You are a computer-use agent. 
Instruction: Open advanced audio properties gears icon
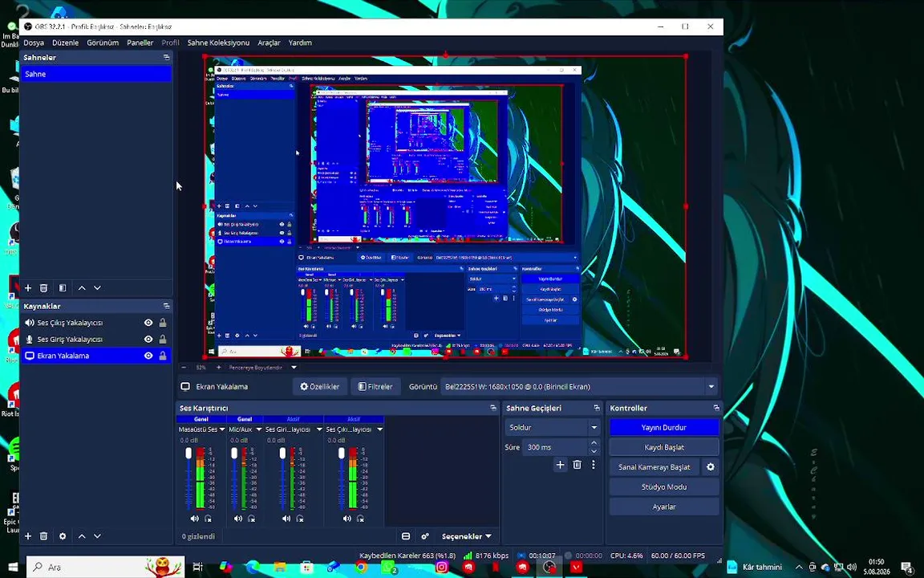click(425, 536)
